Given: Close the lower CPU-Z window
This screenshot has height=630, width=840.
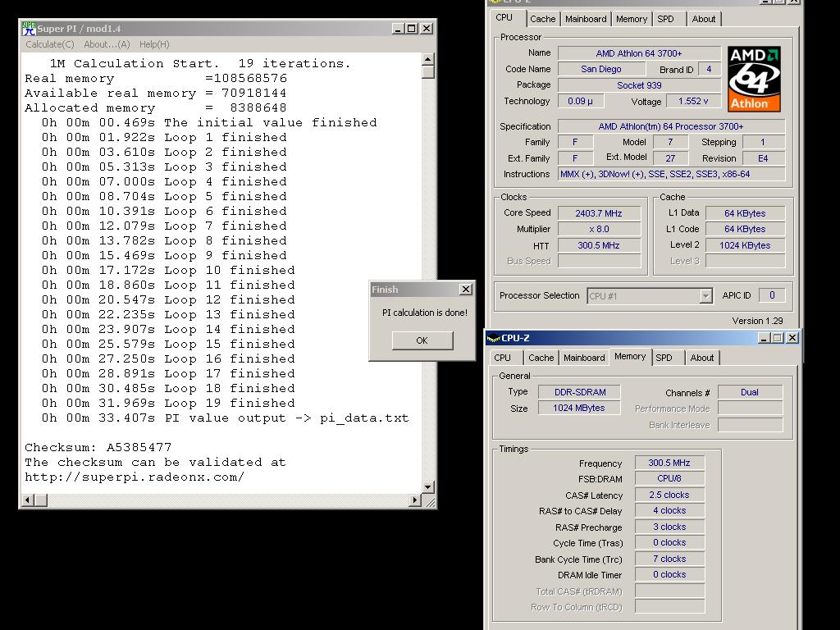Looking at the screenshot, I should tap(792, 338).
